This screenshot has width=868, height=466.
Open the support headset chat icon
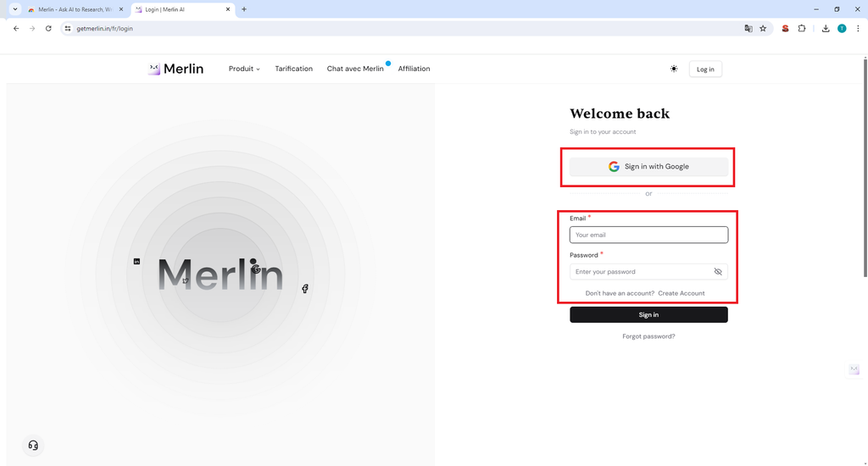[33, 446]
